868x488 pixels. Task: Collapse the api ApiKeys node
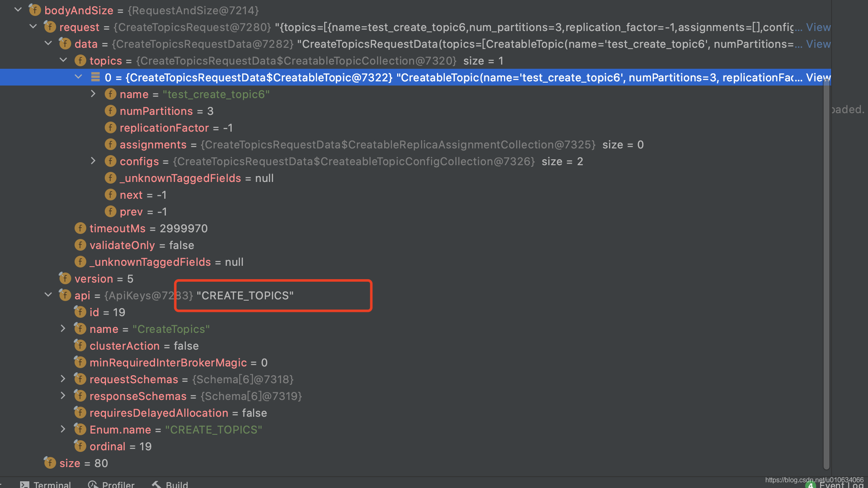[x=48, y=295]
